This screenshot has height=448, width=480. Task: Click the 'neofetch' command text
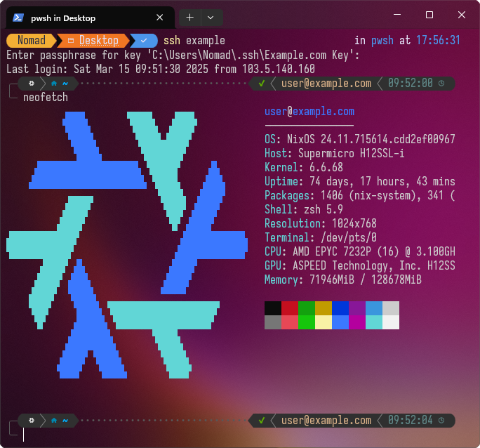46,98
